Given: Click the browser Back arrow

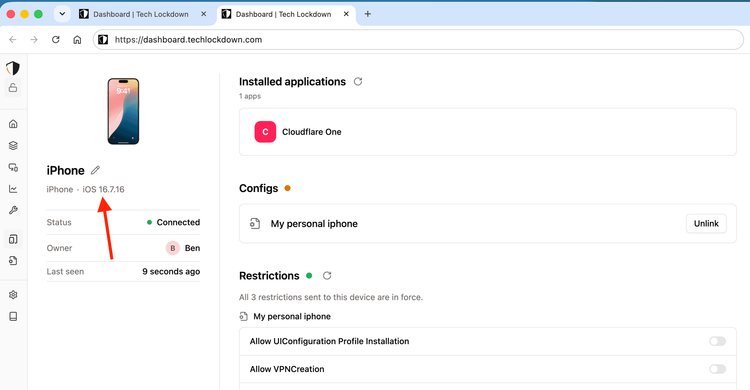Looking at the screenshot, I should [13, 40].
